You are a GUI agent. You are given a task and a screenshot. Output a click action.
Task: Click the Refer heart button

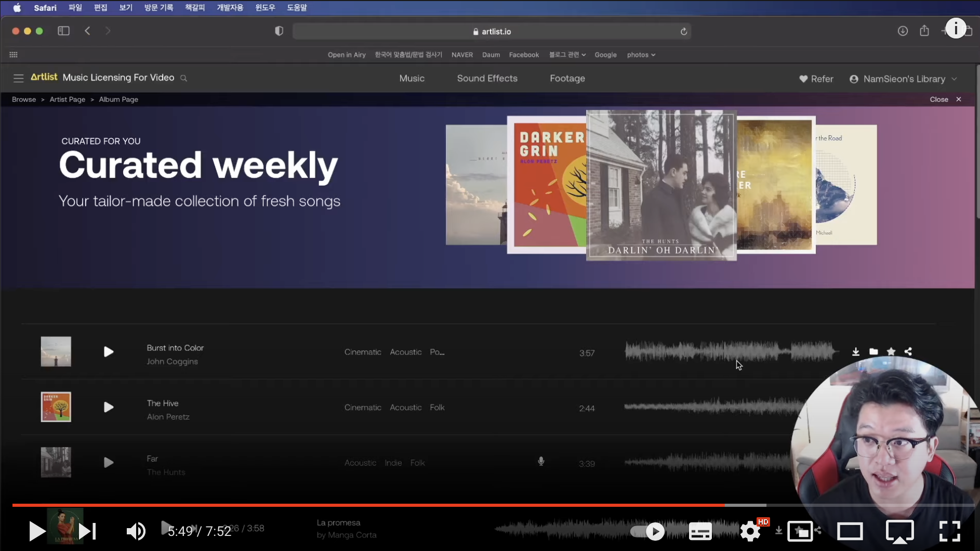(x=816, y=79)
